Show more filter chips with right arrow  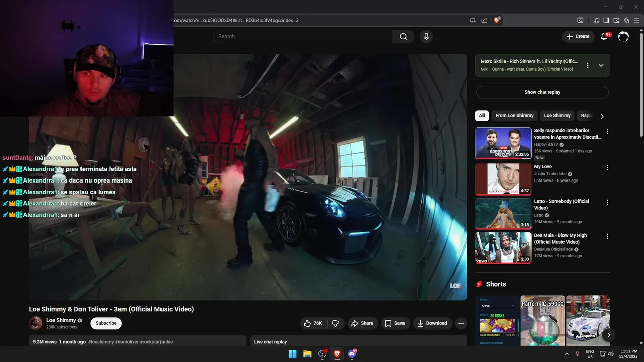(x=602, y=116)
